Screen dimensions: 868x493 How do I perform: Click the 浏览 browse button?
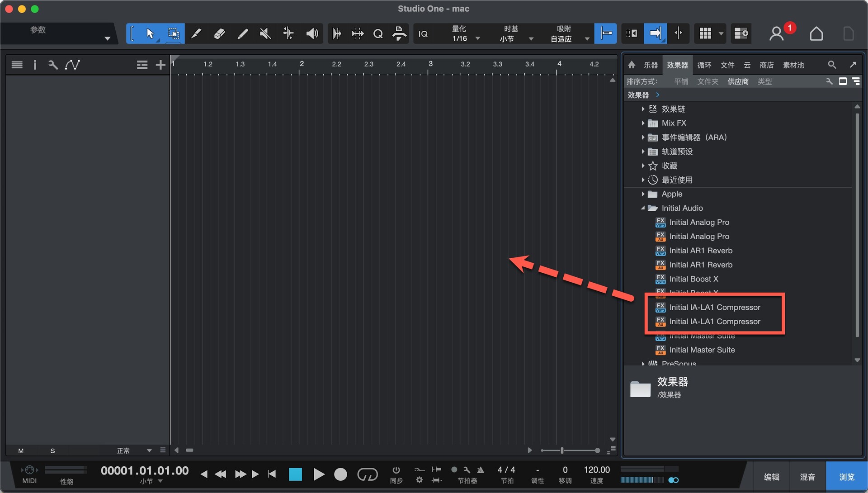(847, 477)
